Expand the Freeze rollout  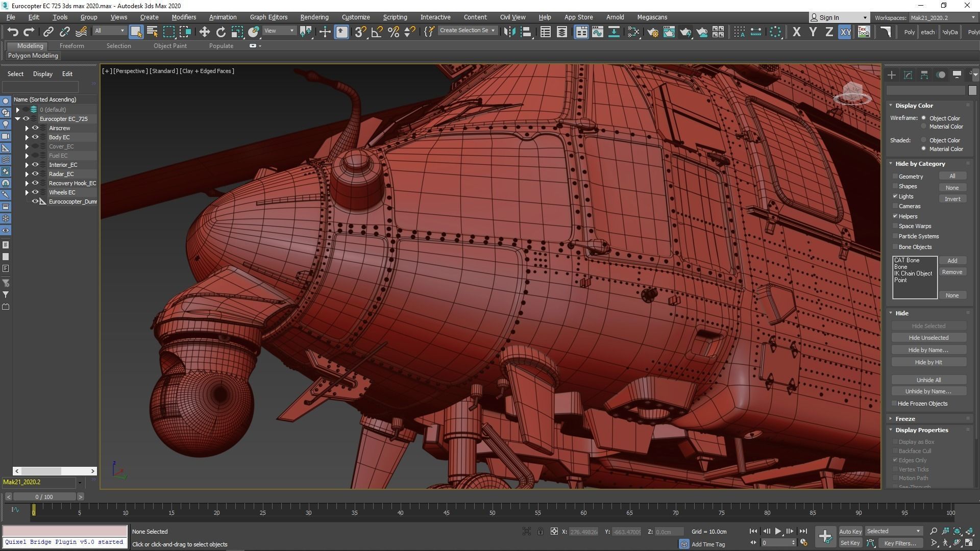[904, 418]
